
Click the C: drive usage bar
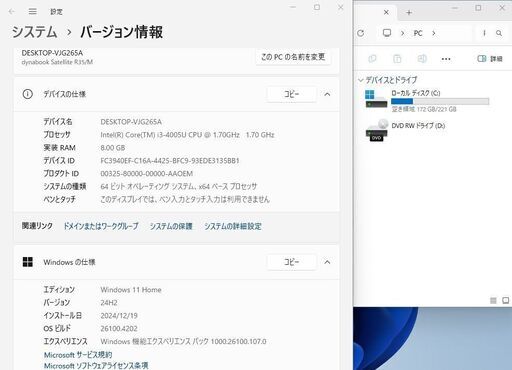tap(440, 101)
